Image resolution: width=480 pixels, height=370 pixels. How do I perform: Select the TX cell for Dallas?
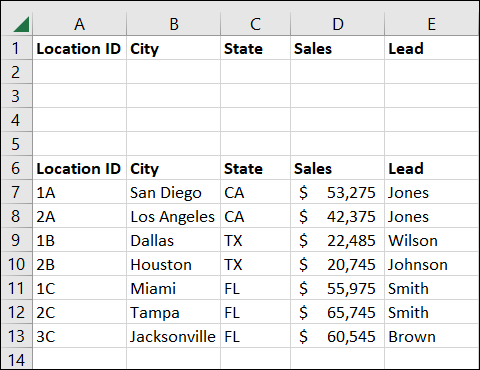(256, 240)
